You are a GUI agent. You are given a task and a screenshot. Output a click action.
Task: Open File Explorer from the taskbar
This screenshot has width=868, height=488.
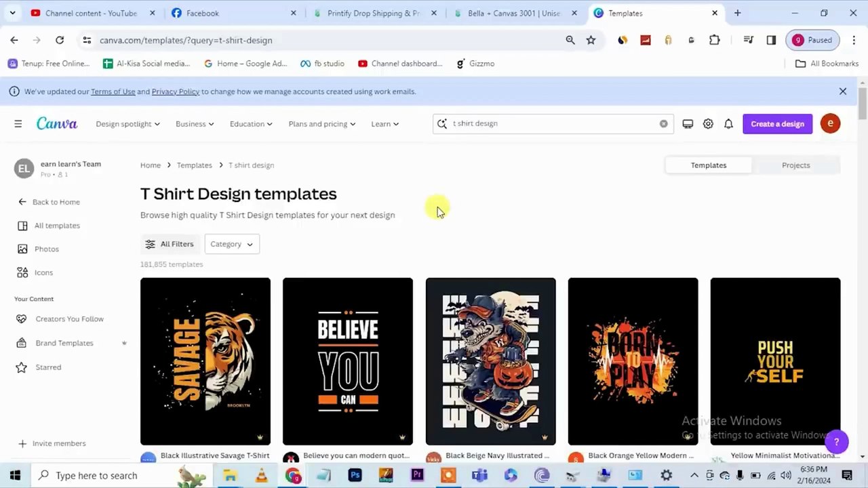click(x=230, y=475)
